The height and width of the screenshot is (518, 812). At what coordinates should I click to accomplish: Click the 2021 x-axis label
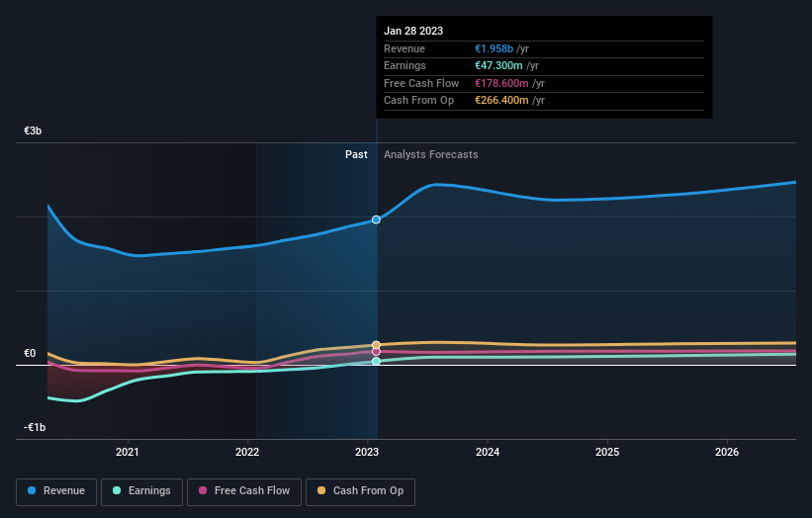coord(128,452)
